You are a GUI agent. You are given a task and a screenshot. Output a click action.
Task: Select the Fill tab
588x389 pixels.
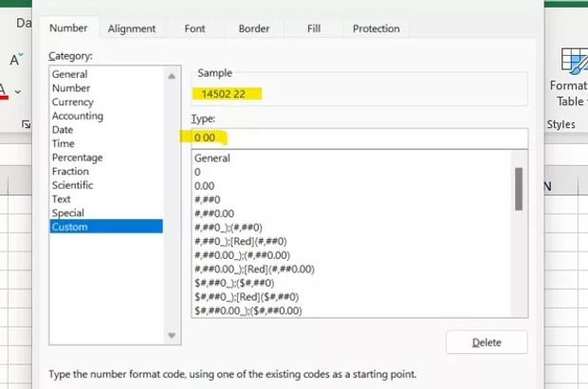(314, 28)
